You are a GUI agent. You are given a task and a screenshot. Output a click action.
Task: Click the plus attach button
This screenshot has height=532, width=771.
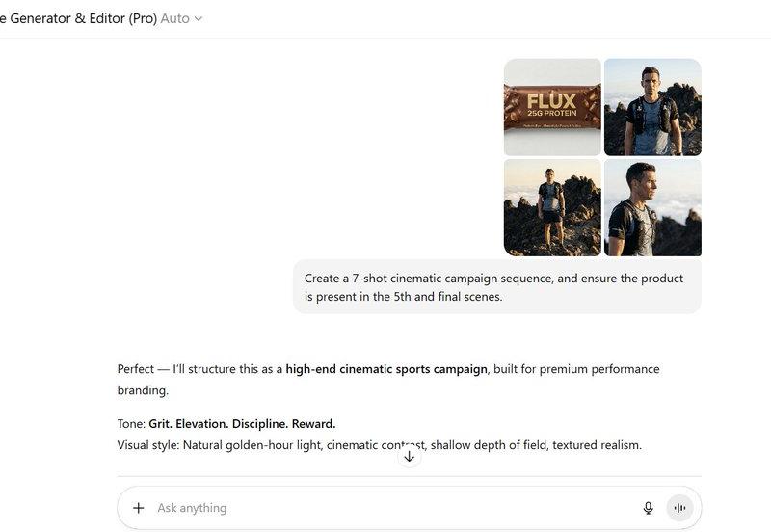[x=139, y=508]
